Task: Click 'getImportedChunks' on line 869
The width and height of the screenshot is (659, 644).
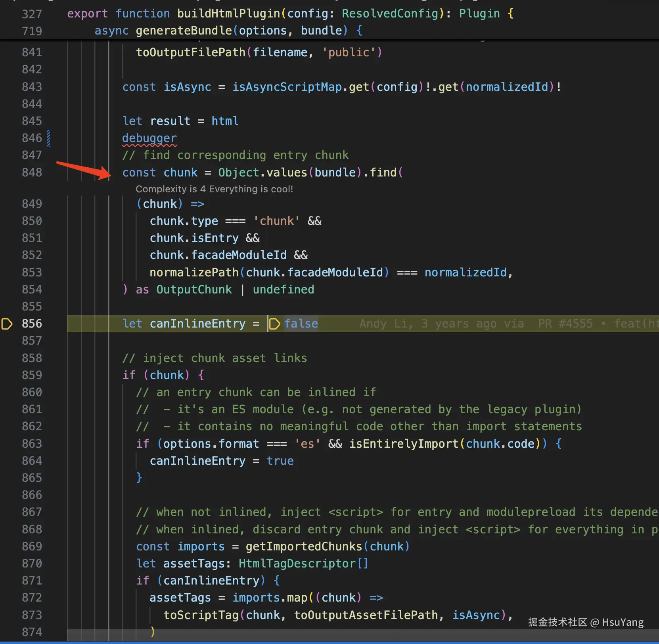Action: click(x=304, y=546)
